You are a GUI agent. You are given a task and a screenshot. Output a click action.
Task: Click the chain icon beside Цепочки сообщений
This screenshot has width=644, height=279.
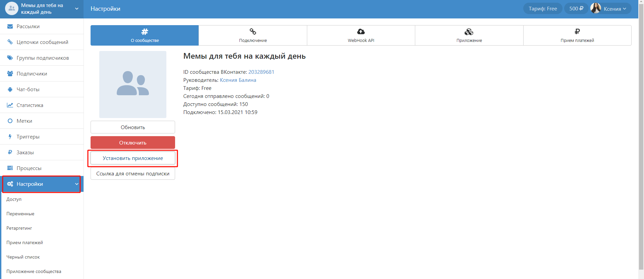coord(10,42)
